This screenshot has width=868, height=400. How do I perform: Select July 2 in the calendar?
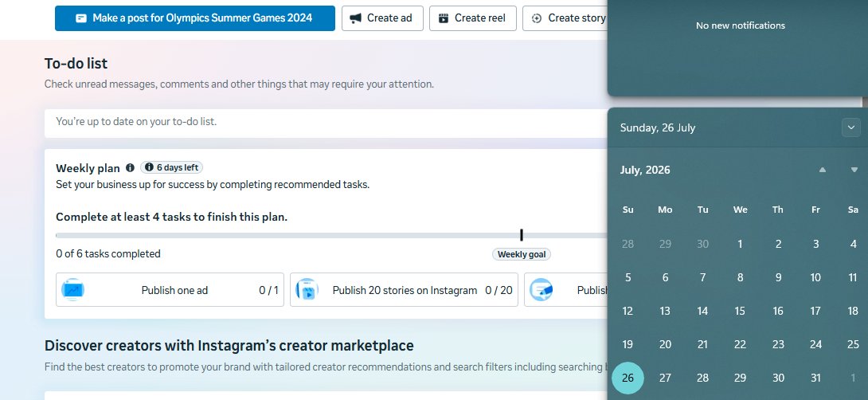(778, 244)
